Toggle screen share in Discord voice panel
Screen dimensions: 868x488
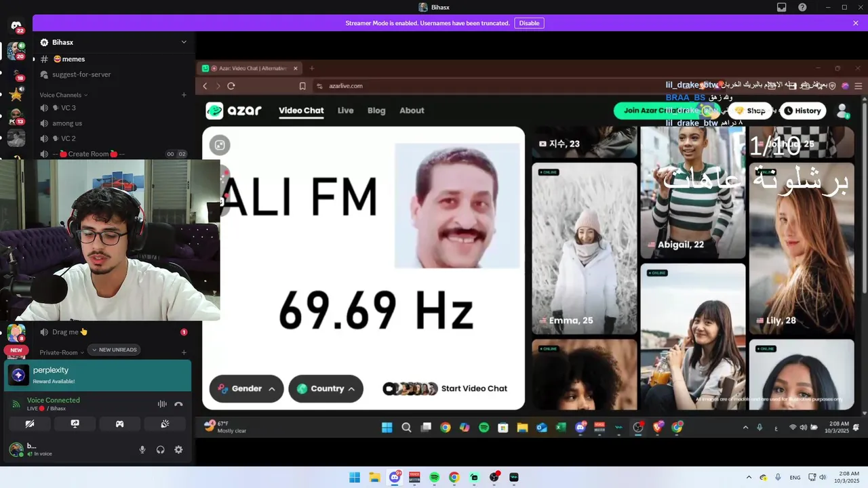click(x=75, y=424)
